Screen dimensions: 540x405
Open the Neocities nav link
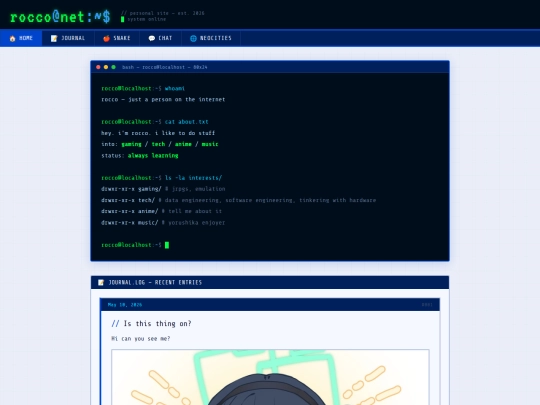point(211,38)
